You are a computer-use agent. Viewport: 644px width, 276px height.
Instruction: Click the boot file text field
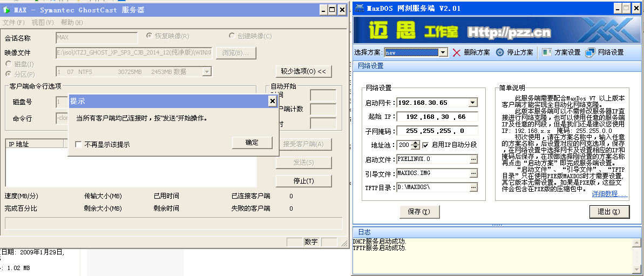click(x=433, y=159)
